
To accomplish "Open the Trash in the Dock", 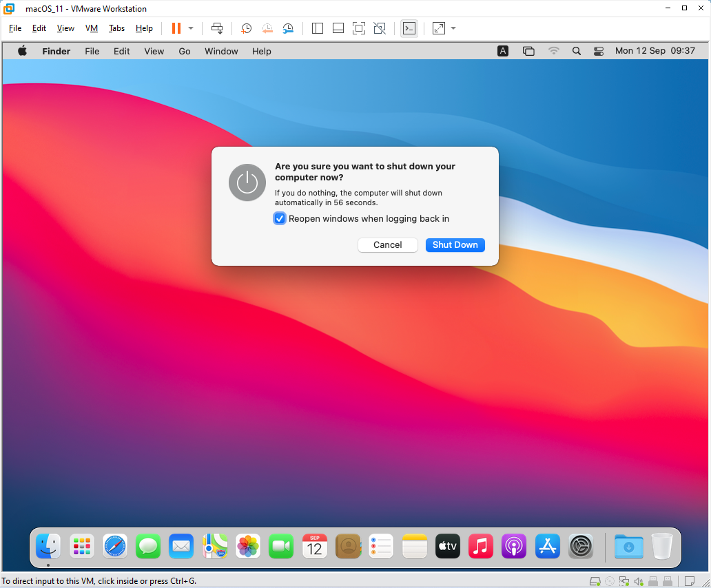I will click(662, 546).
